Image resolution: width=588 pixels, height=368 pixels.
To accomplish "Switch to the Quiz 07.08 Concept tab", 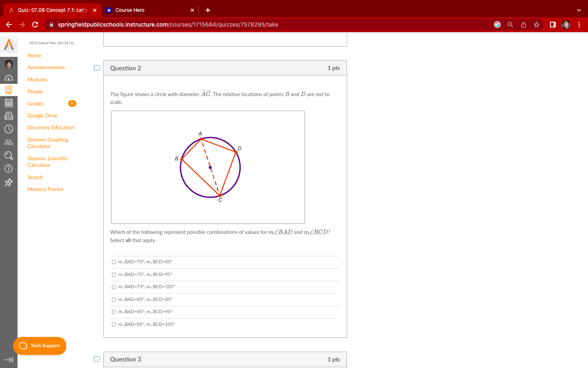I will [52, 10].
